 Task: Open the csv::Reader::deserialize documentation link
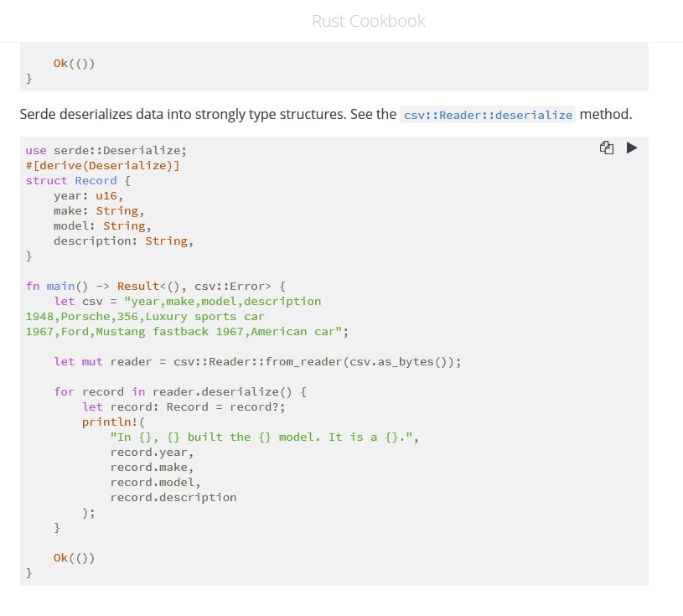tap(488, 115)
